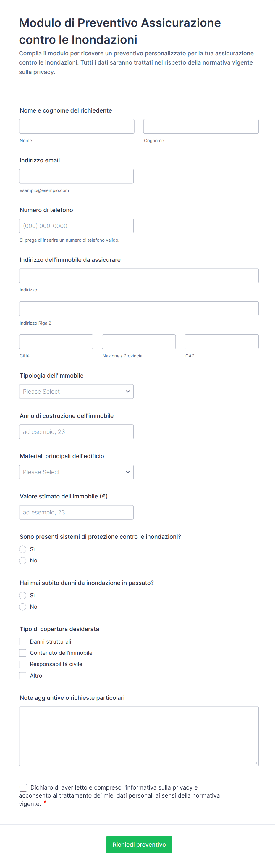Expand Materiali principali dell'edificio dropdown
The width and height of the screenshot is (275, 868).
pyautogui.click(x=76, y=472)
